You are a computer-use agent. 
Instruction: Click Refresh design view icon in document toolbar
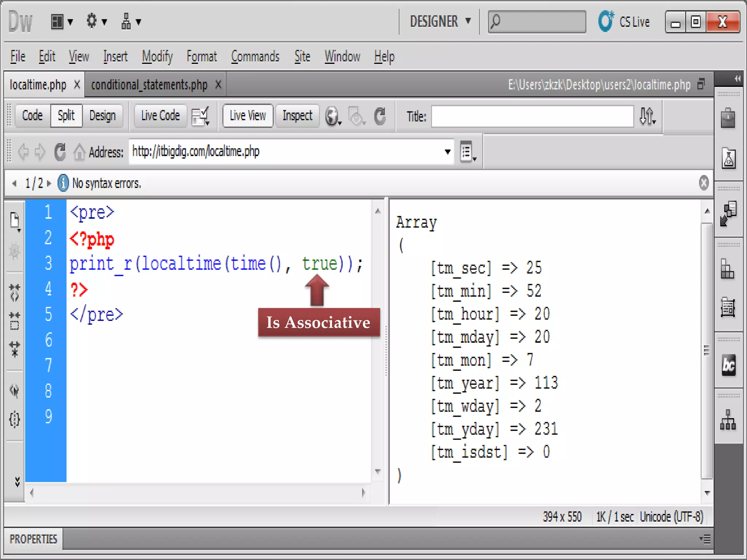(380, 116)
